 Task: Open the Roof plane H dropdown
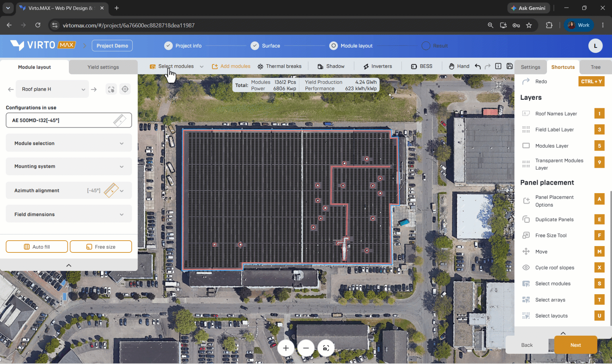point(53,89)
